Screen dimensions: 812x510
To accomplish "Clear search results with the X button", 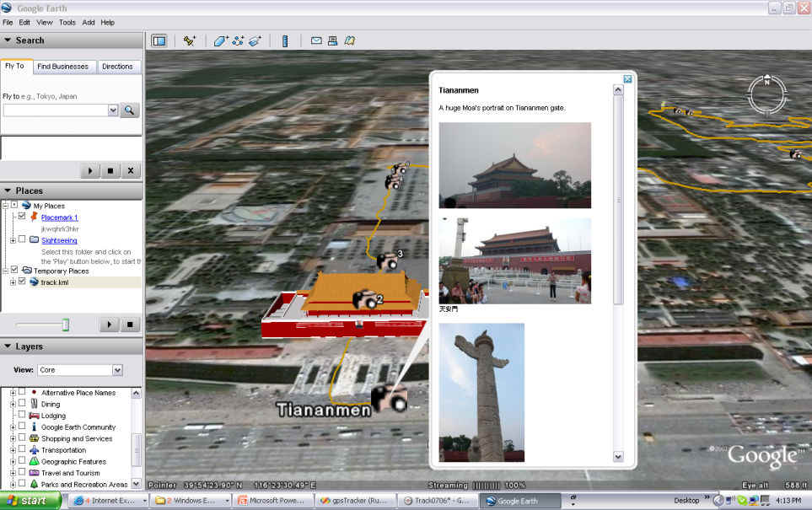I will coord(131,170).
